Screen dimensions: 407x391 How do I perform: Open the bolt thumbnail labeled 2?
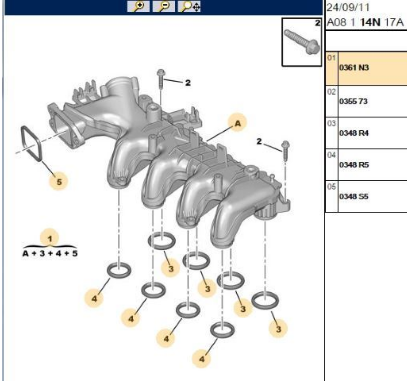coord(302,42)
